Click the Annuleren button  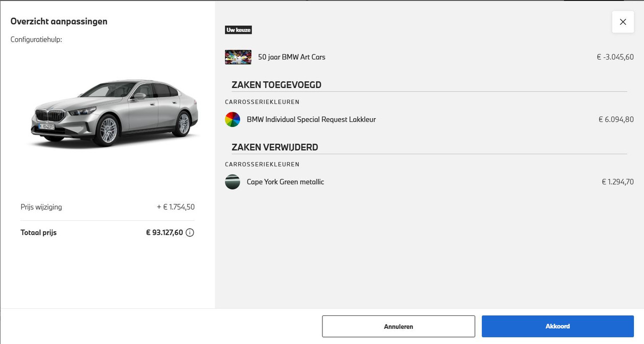point(398,326)
